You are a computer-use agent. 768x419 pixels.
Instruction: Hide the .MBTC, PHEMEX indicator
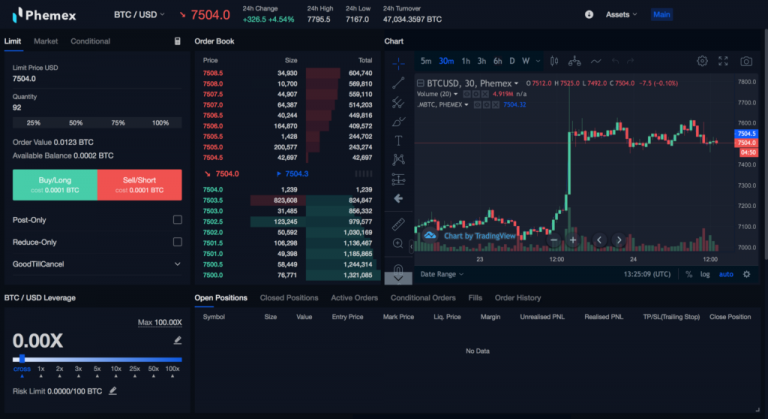[478, 104]
